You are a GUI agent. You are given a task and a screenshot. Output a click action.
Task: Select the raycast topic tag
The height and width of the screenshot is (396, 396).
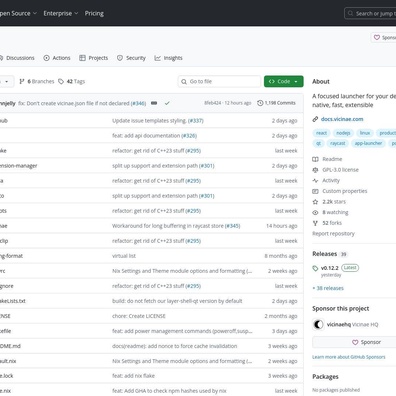338,143
